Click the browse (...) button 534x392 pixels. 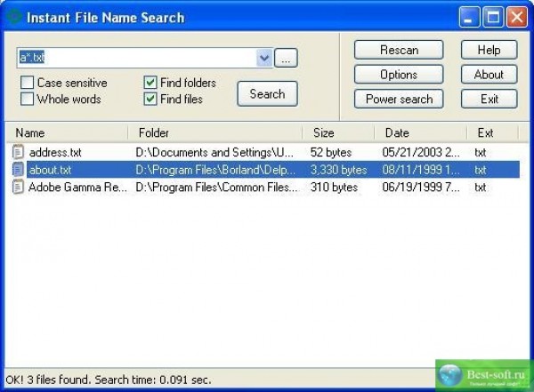click(286, 58)
